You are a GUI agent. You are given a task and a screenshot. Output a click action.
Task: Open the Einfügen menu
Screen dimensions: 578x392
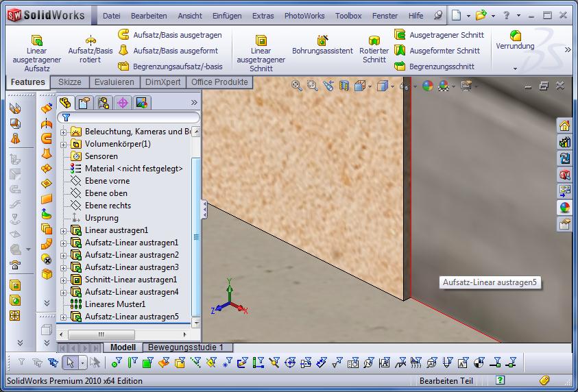point(226,16)
